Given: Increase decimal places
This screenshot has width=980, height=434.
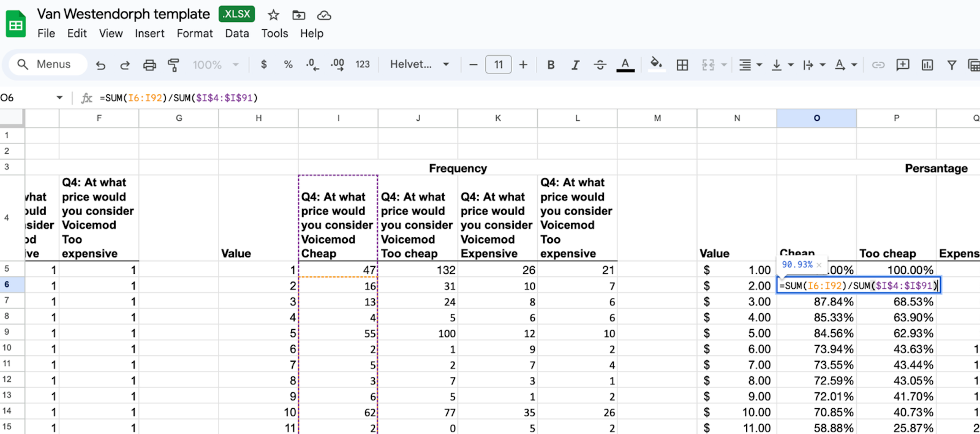Looking at the screenshot, I should 337,64.
